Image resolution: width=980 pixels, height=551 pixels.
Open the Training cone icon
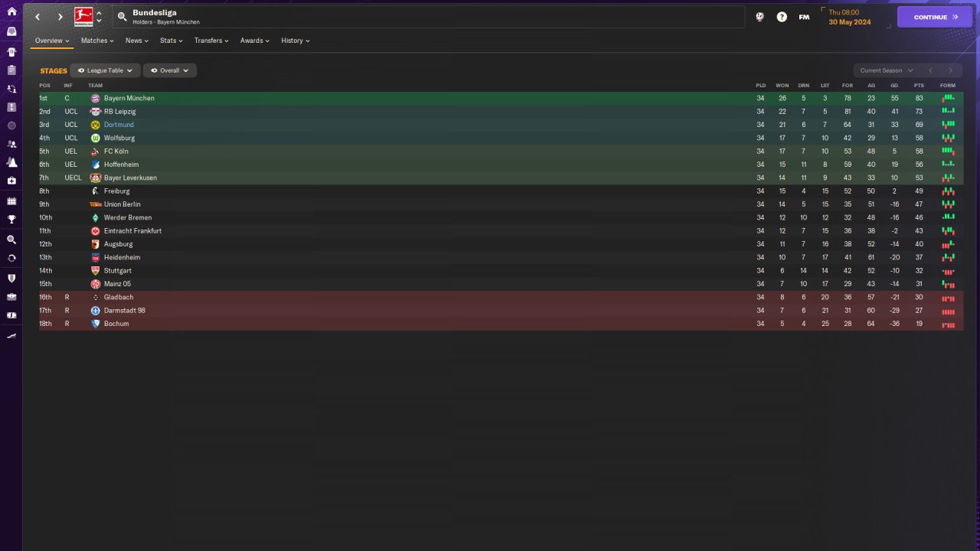pos(11,162)
